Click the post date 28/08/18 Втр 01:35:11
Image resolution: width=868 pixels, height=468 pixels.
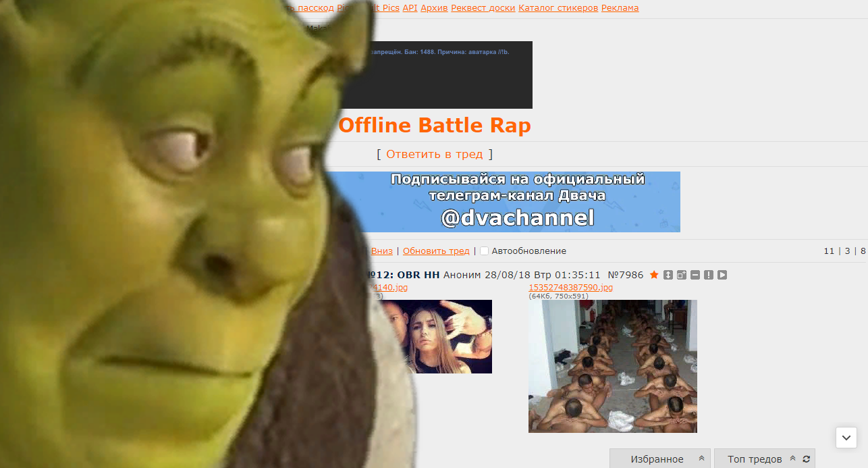tap(543, 275)
